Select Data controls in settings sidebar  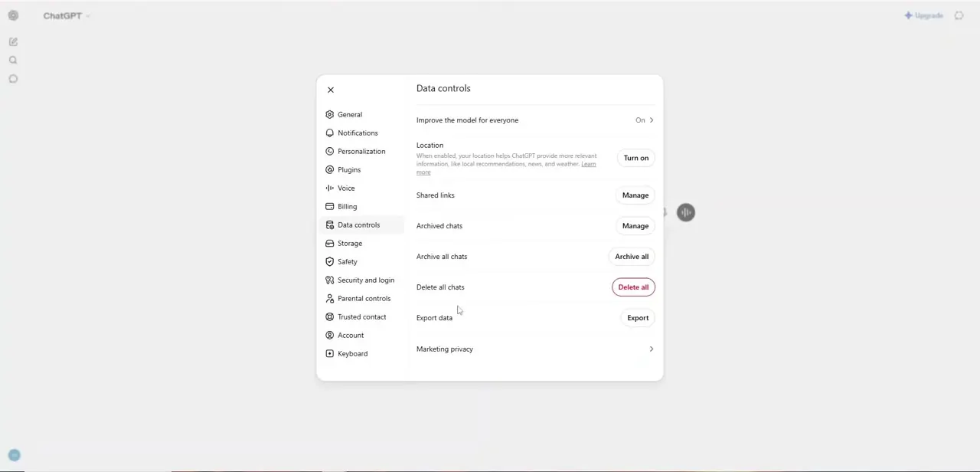point(361,225)
